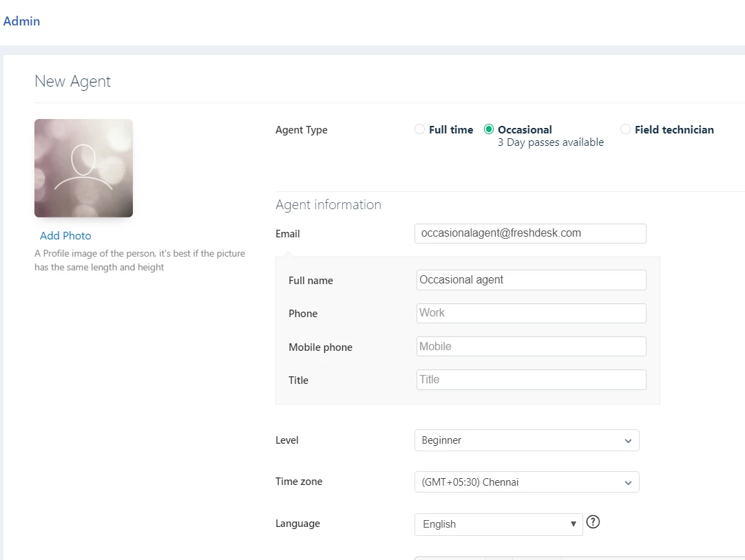The width and height of the screenshot is (745, 560).
Task: Click the profile avatar placeholder image
Action: [x=83, y=168]
